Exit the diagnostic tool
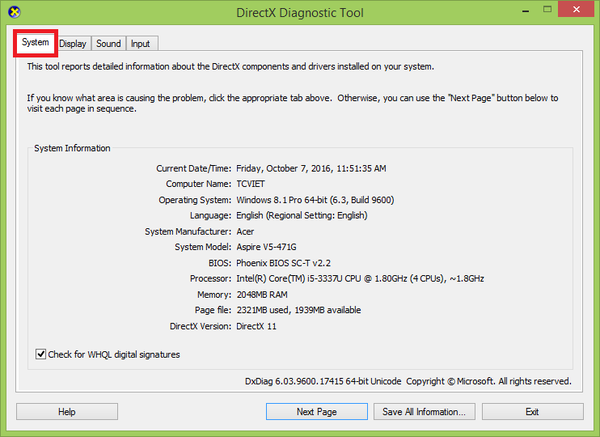Image resolution: width=600 pixels, height=437 pixels. tap(533, 412)
